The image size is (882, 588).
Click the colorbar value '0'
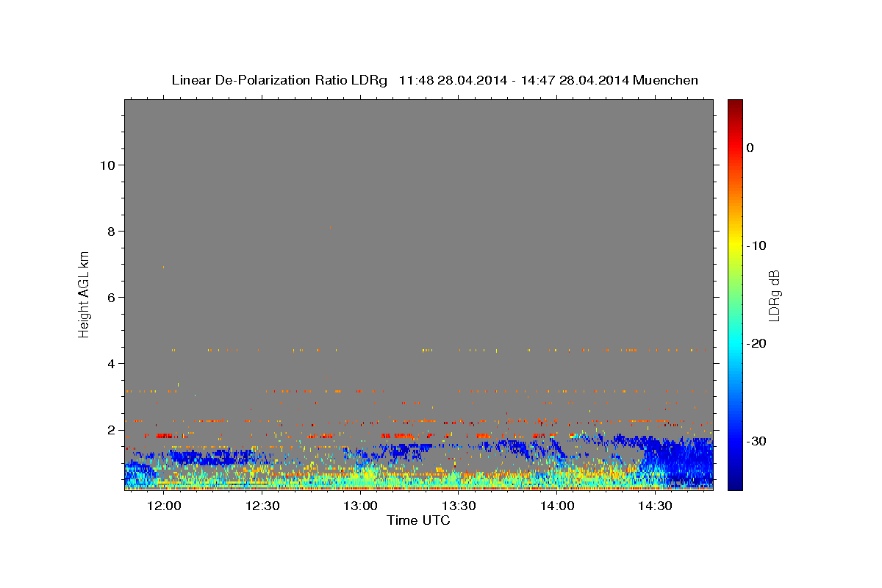click(x=750, y=148)
